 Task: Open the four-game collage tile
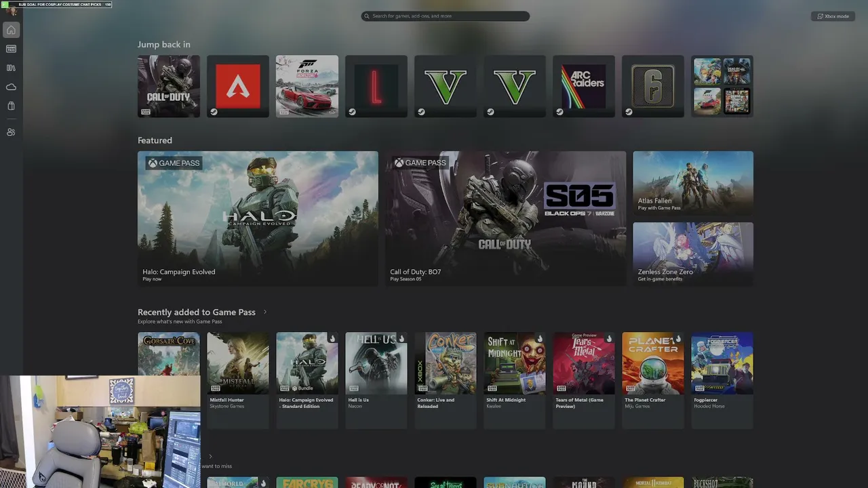point(722,86)
